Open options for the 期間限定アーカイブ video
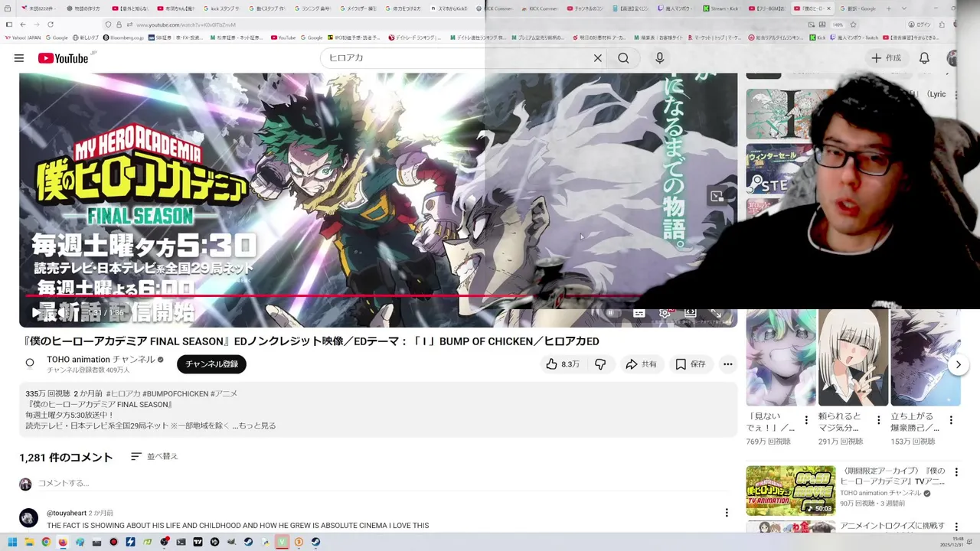 (x=955, y=472)
